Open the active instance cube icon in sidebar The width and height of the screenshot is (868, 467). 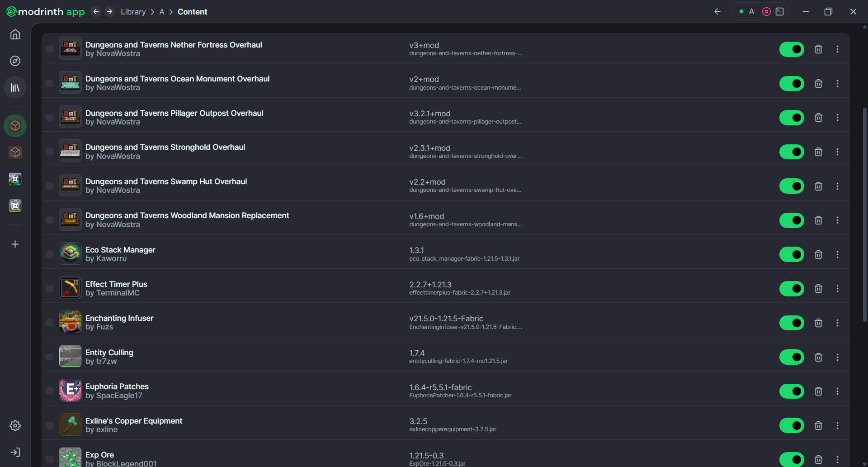point(15,126)
